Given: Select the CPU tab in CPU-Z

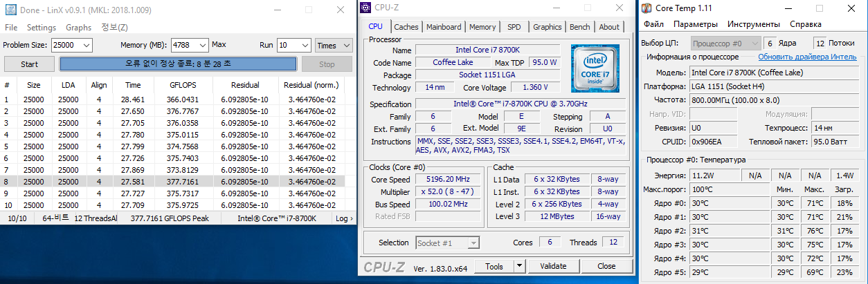Looking at the screenshot, I should pos(375,26).
